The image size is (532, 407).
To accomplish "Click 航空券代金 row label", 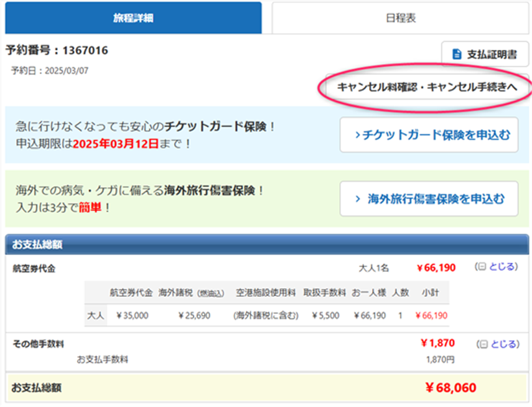I will point(34,268).
